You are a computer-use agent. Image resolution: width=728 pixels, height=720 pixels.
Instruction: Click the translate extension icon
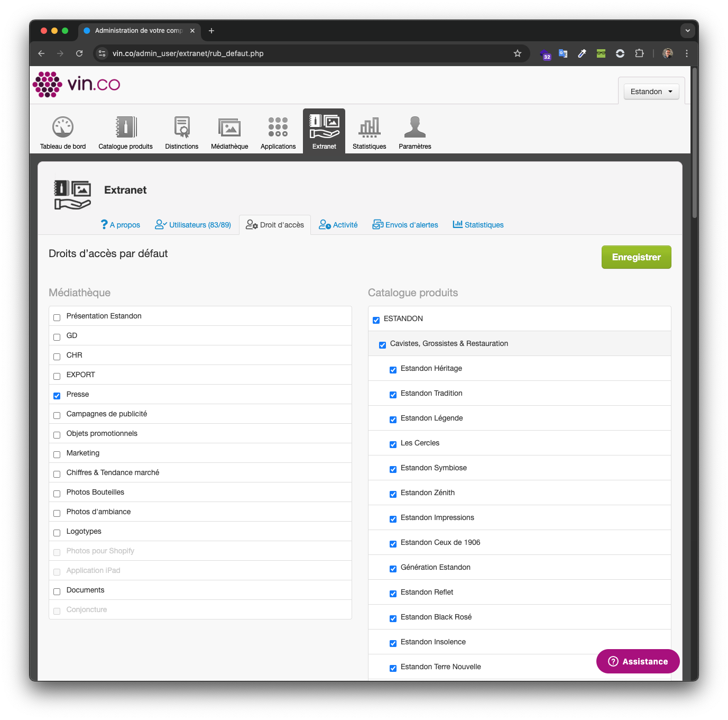(563, 53)
